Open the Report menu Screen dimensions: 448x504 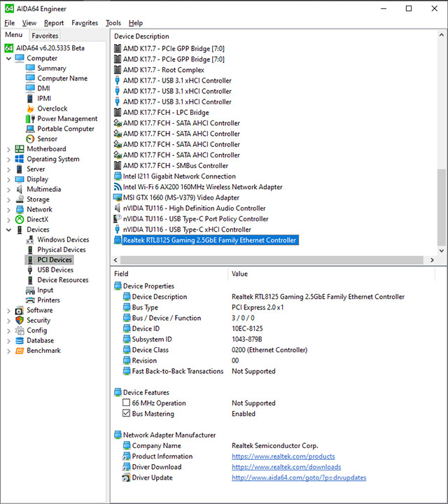(x=54, y=23)
